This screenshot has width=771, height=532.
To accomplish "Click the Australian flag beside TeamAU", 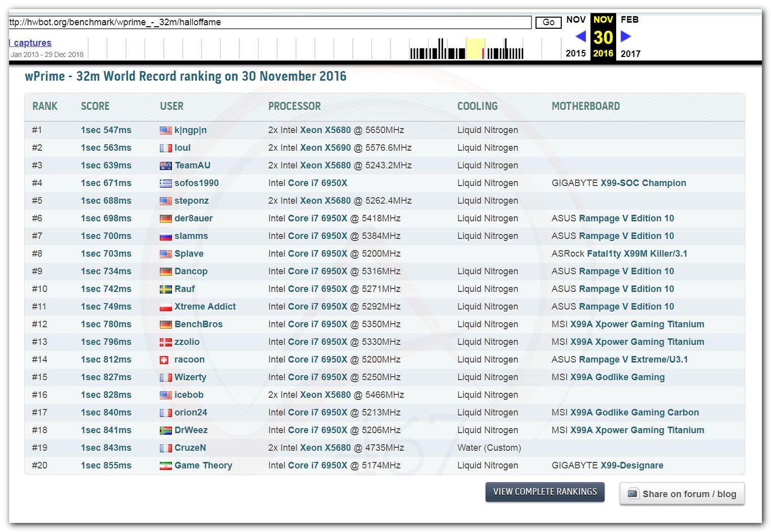I will (165, 166).
